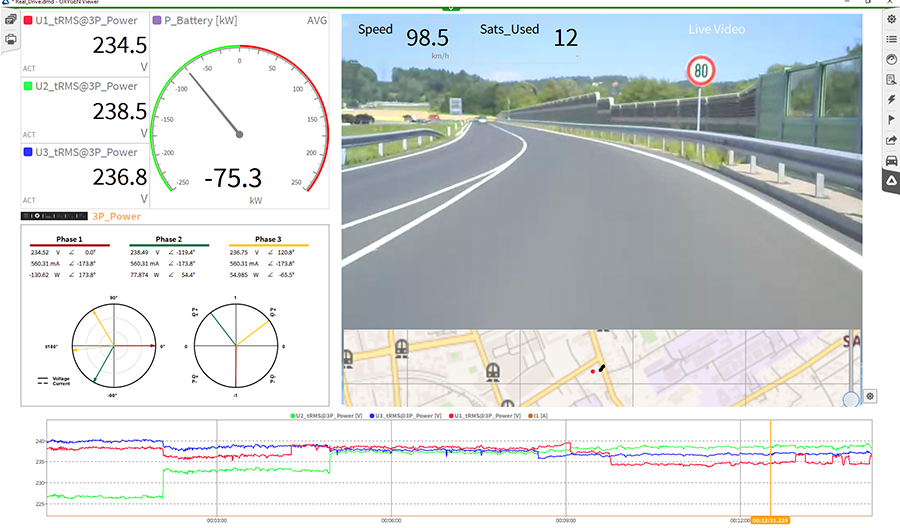Open the data file search icon
Viewport: 900px width, 528px height.
[x=891, y=79]
